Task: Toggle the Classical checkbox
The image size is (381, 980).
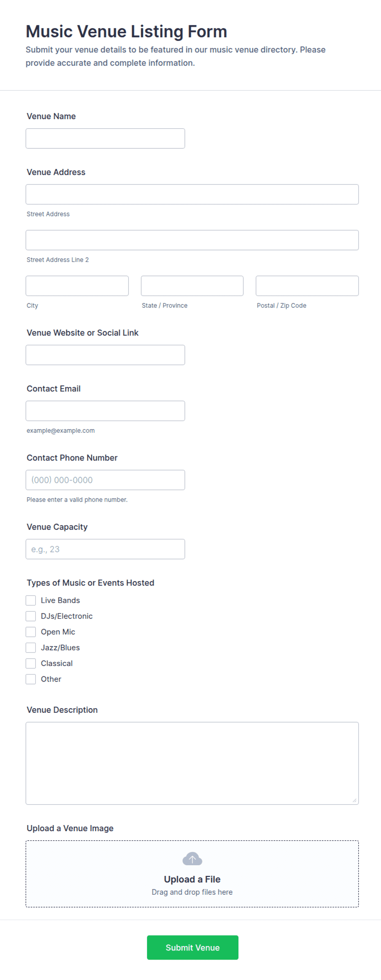Action: (x=31, y=663)
